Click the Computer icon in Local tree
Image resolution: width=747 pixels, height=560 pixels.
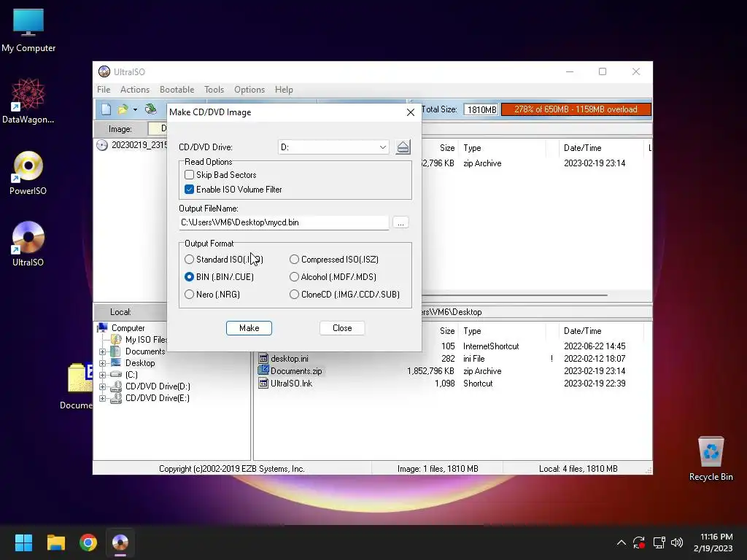pyautogui.click(x=102, y=327)
